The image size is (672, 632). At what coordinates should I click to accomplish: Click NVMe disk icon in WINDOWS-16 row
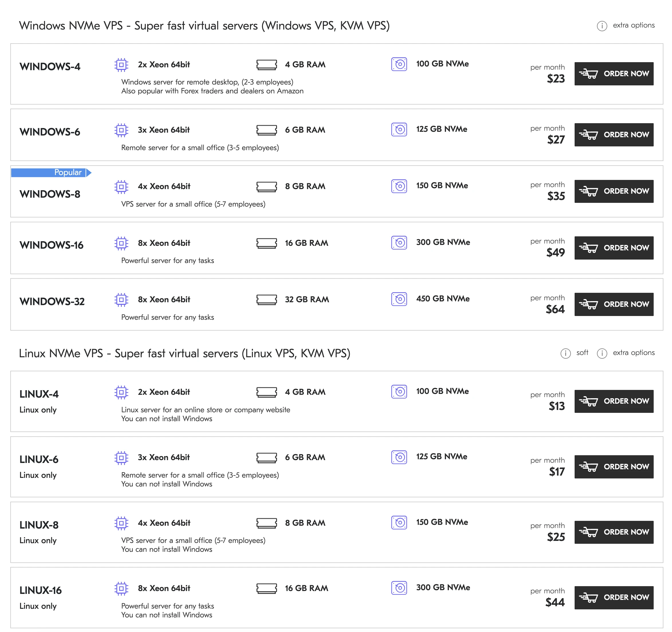399,242
